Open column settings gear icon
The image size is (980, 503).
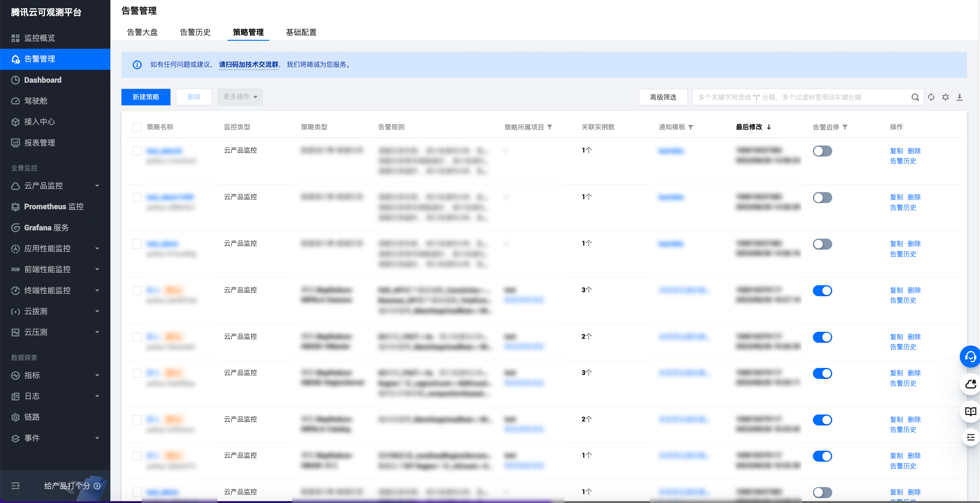(x=945, y=97)
